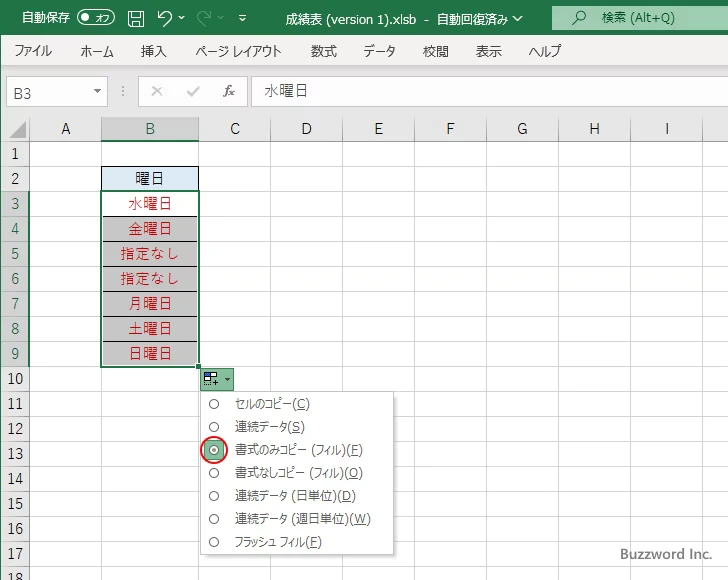728x580 pixels.
Task: Select column G header
Action: pos(522,129)
